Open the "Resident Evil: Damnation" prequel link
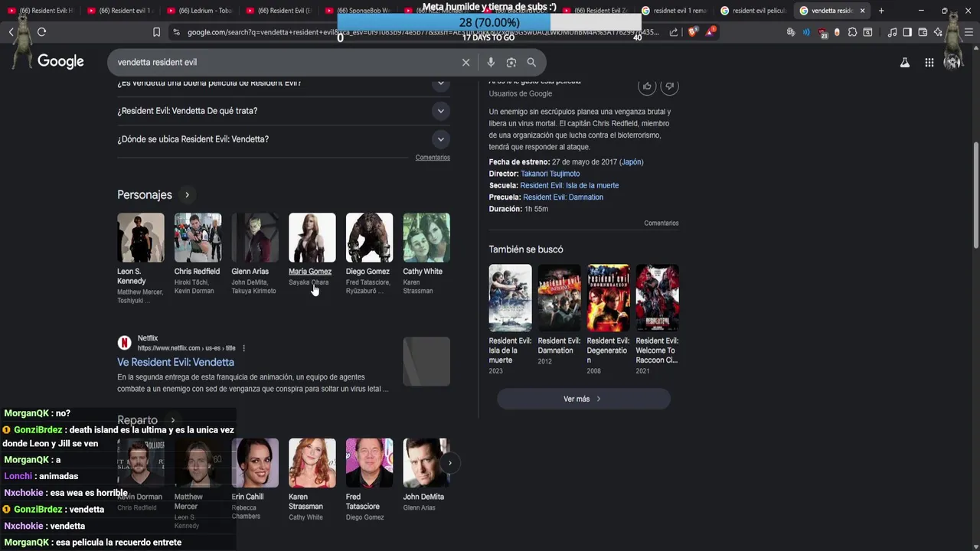Viewport: 980px width, 551px height. tap(563, 197)
